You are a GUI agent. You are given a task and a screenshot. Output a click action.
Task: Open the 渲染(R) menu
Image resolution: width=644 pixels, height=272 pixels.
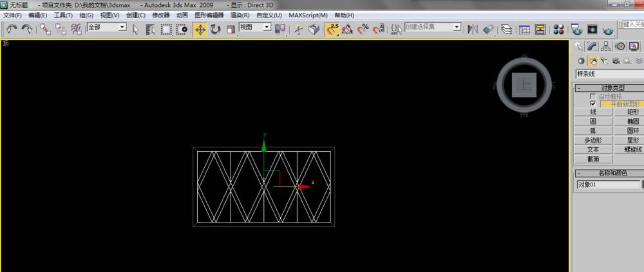(240, 15)
